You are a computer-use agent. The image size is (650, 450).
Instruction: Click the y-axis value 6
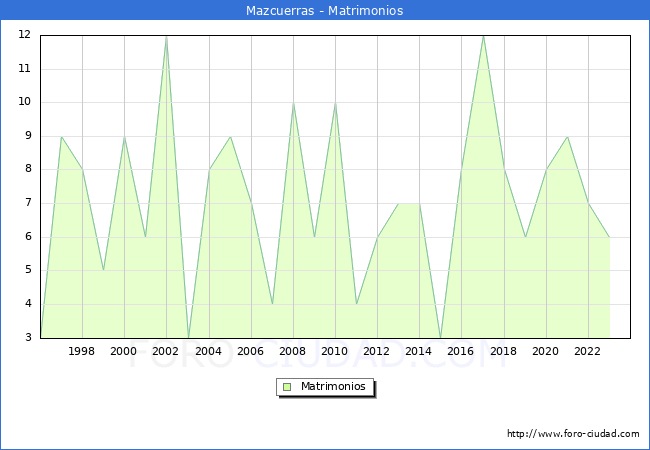(28, 237)
